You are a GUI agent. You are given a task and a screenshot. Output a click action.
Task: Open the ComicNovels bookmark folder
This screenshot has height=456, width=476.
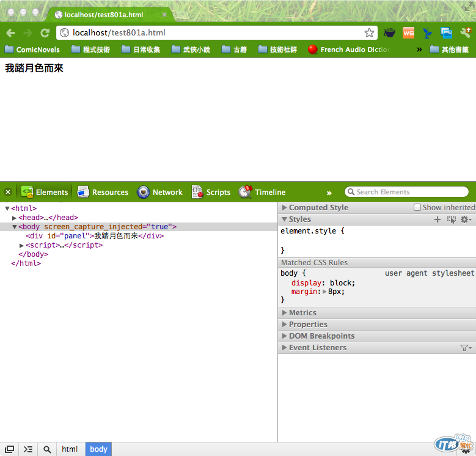click(x=32, y=50)
